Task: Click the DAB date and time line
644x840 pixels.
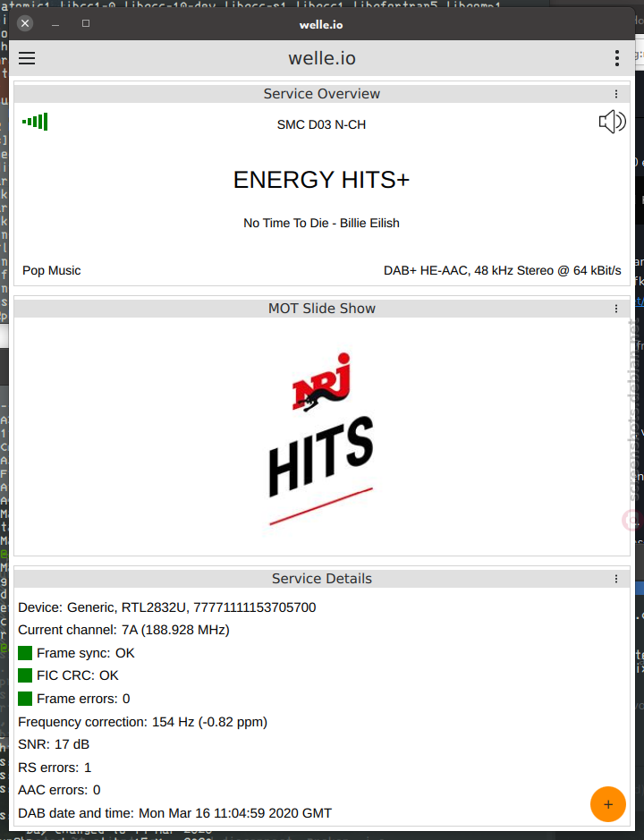Action: point(174,812)
